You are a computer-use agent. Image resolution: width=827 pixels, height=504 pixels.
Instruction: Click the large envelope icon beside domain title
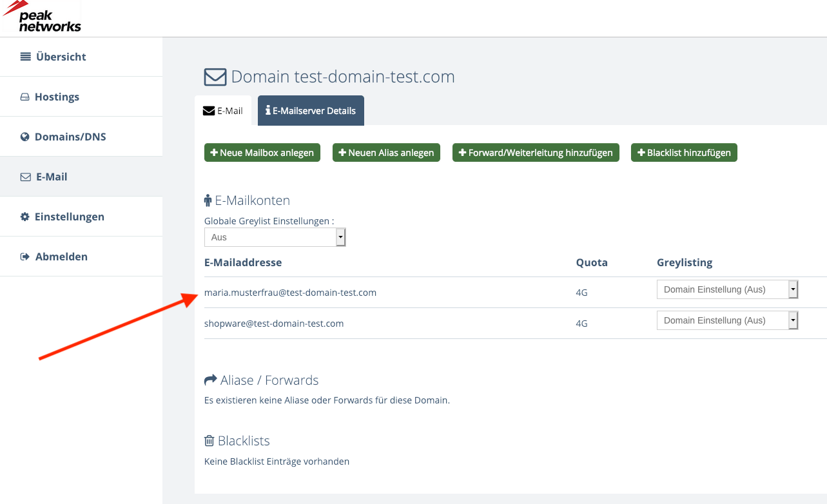[215, 77]
